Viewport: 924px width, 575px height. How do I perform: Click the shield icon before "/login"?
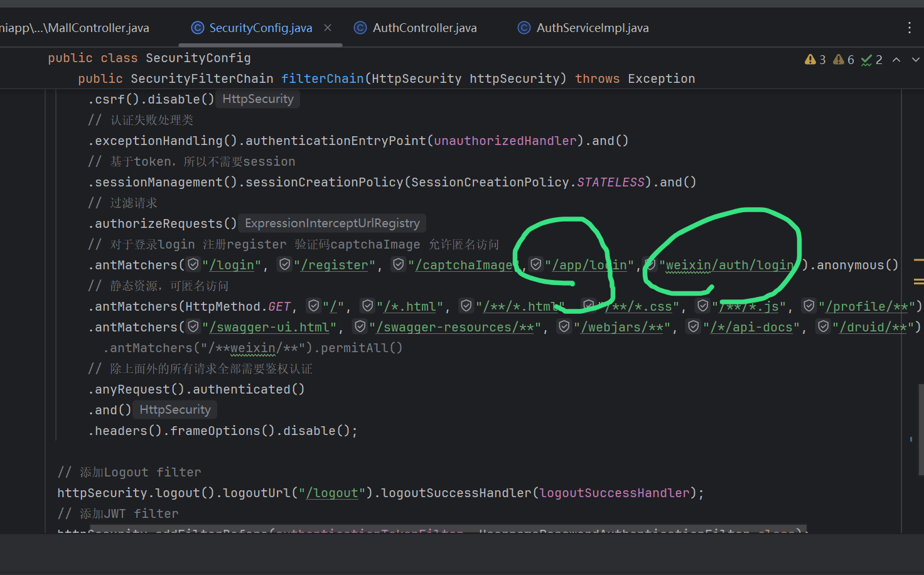pos(193,264)
